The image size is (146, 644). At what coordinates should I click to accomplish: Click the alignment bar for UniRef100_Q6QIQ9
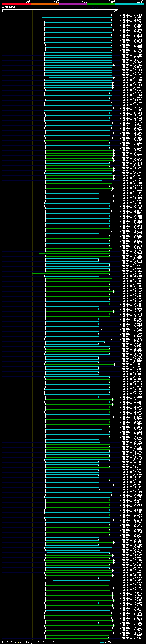[74, 254]
